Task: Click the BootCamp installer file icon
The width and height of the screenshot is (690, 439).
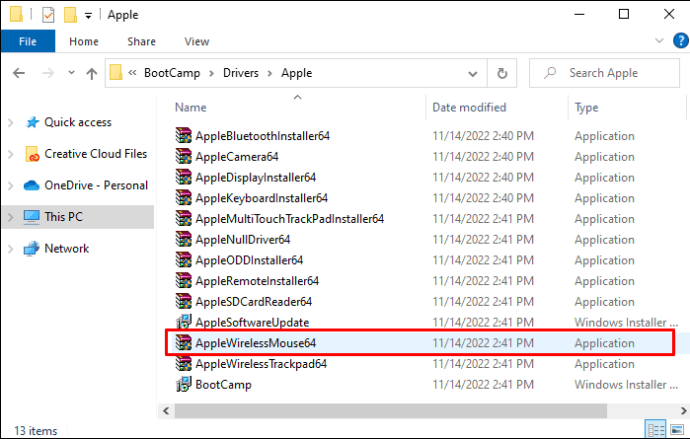Action: click(184, 384)
